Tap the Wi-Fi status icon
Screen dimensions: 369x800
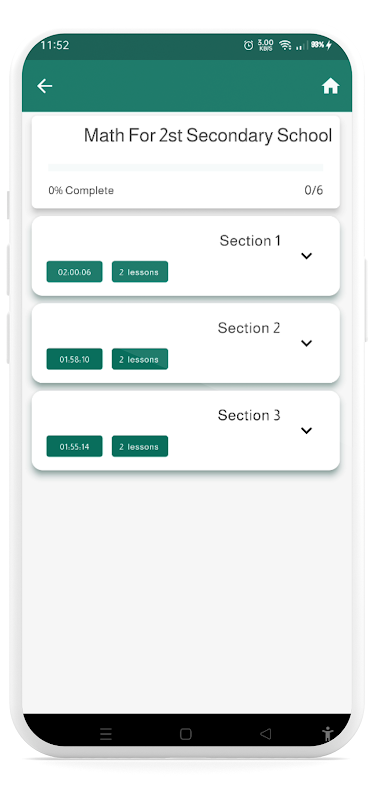285,45
